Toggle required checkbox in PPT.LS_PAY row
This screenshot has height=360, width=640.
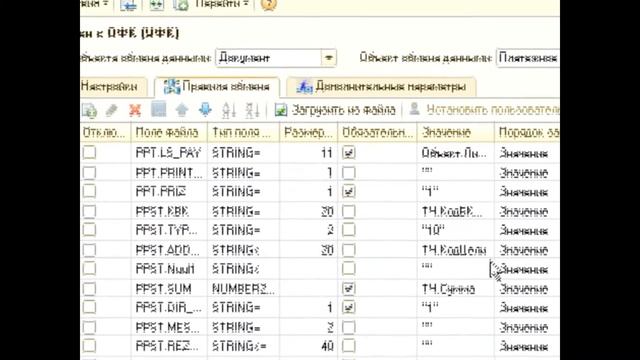coord(349,153)
